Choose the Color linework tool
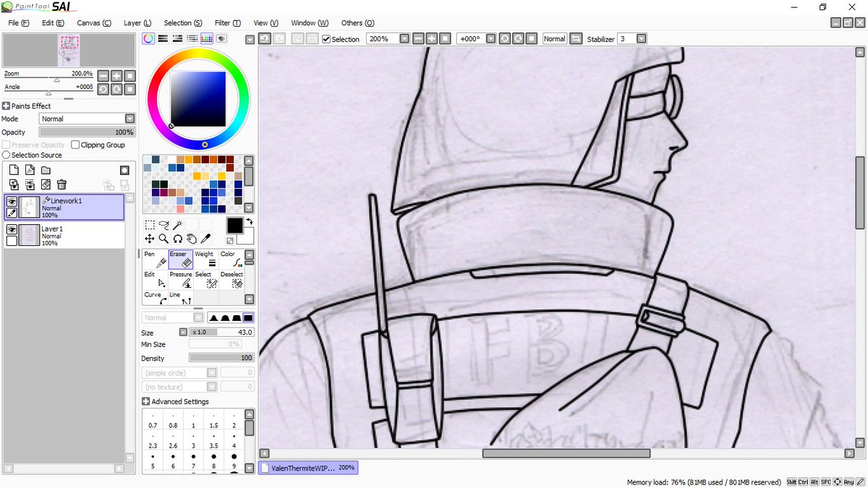 tap(231, 259)
